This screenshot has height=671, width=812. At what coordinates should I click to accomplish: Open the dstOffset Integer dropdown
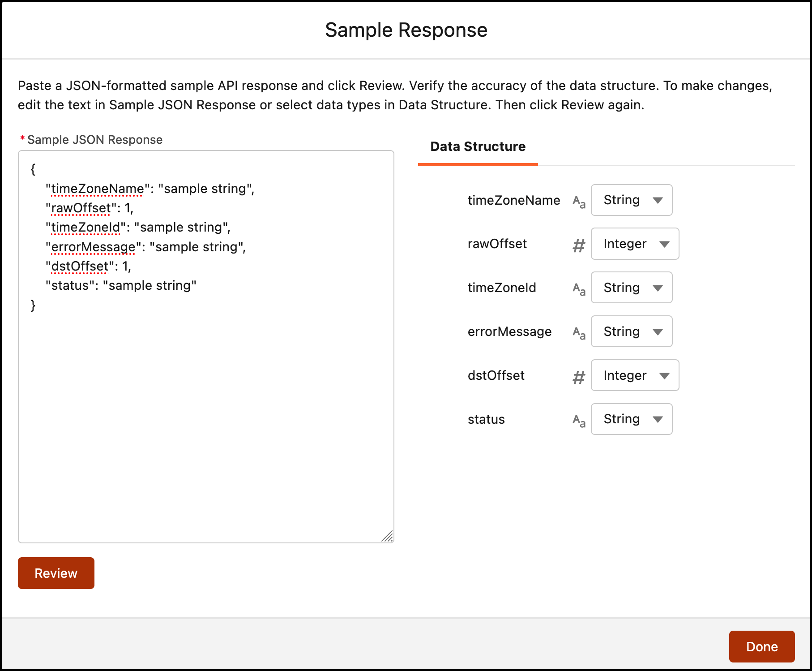click(x=634, y=375)
